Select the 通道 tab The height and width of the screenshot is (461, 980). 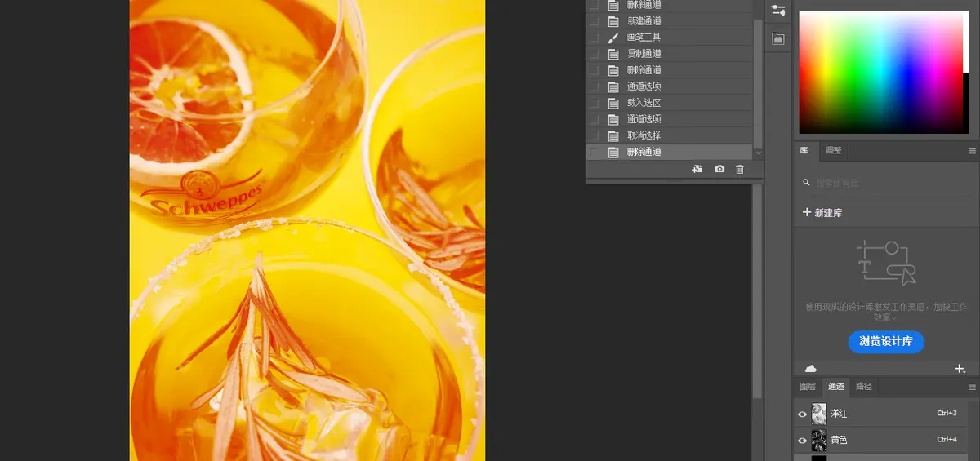(835, 387)
